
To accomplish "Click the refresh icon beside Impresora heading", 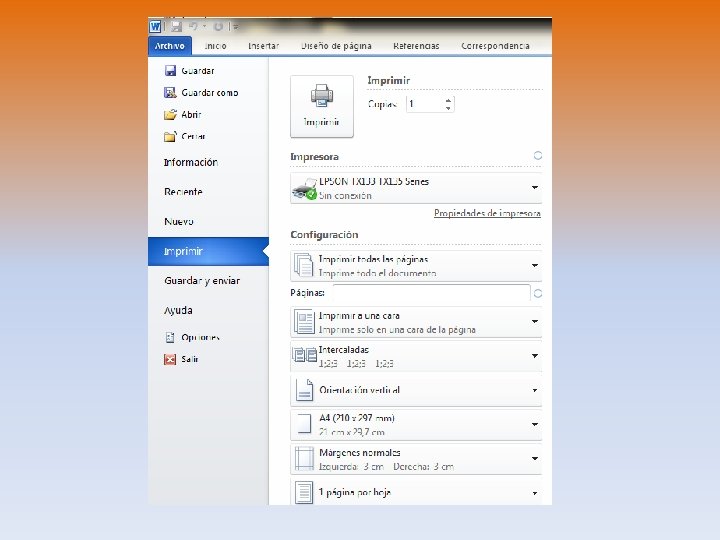I will pos(538,156).
